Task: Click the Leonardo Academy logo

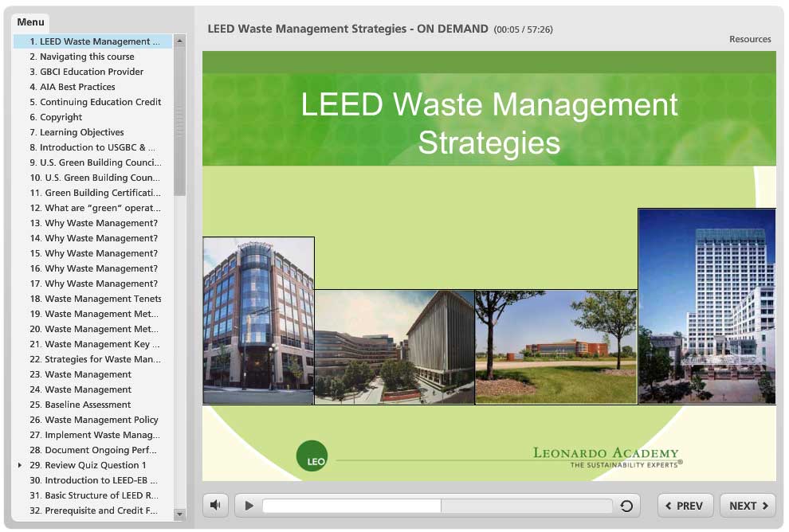Action: tap(606, 457)
